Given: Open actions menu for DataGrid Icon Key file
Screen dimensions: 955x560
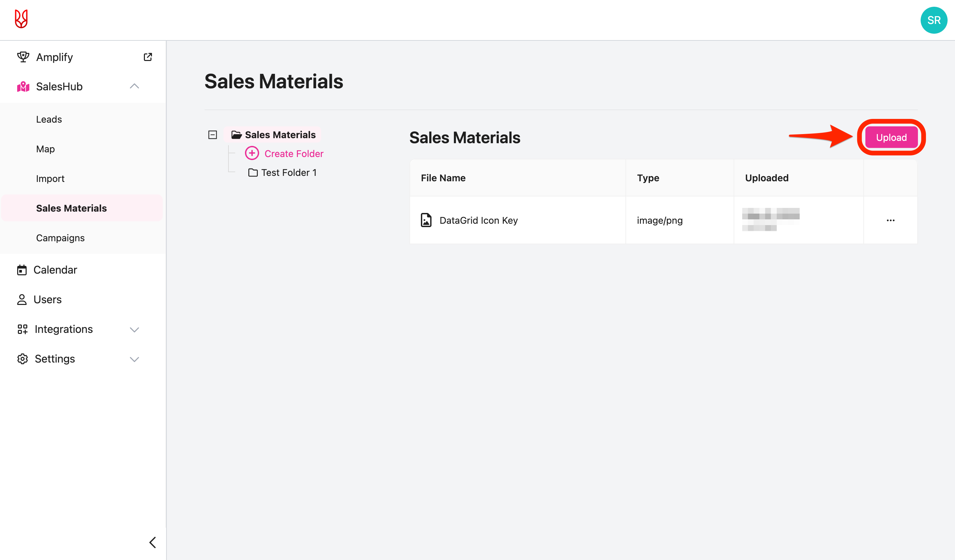Looking at the screenshot, I should click(x=890, y=220).
